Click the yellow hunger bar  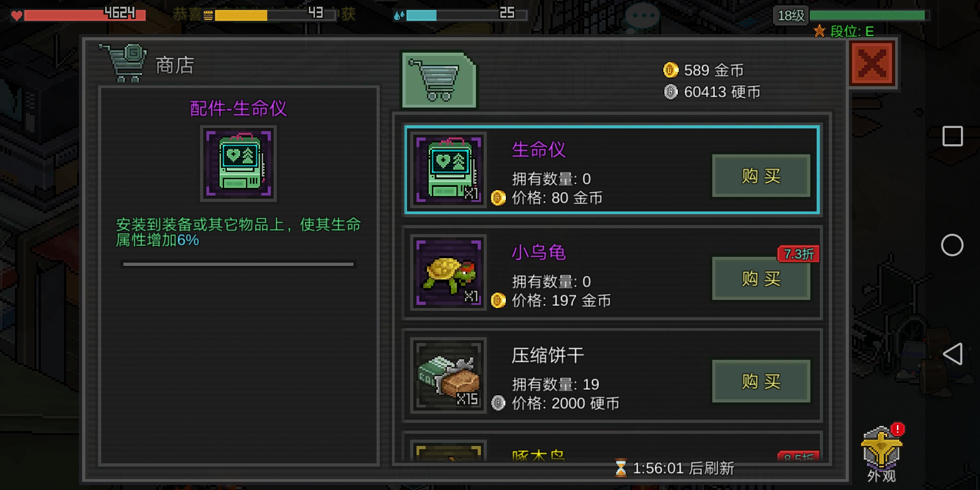click(275, 15)
